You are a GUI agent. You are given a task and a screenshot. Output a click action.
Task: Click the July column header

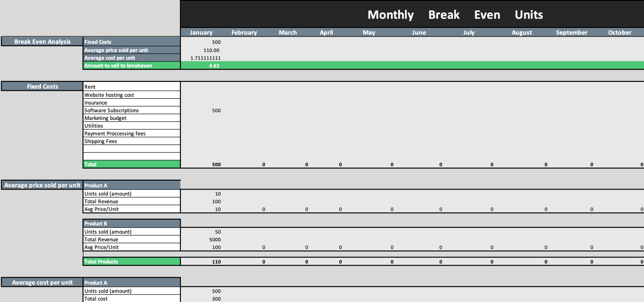tap(469, 32)
